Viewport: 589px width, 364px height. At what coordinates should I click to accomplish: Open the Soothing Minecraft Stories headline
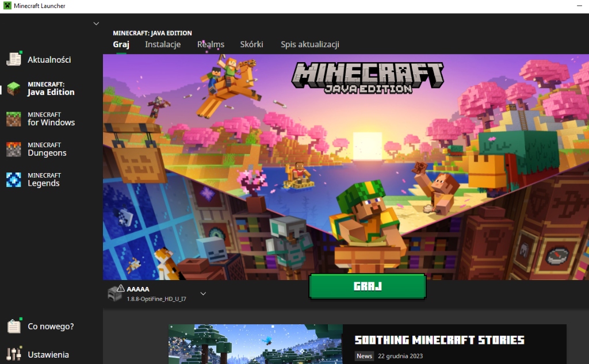(x=439, y=340)
